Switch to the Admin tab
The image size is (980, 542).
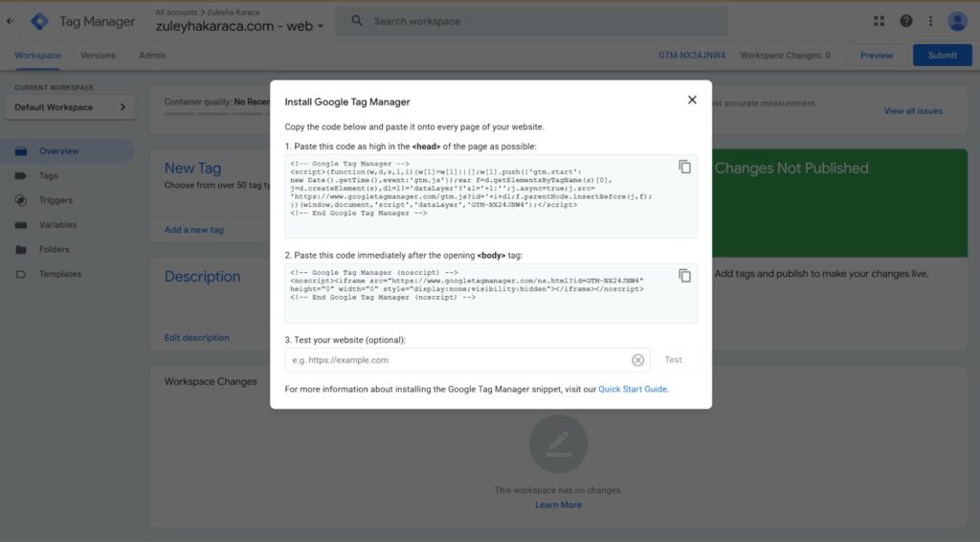152,56
